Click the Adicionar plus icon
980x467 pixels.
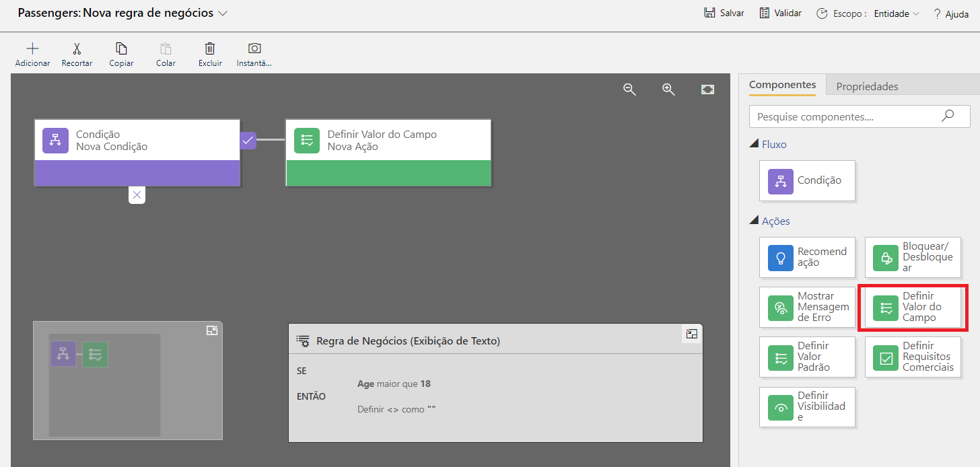32,48
